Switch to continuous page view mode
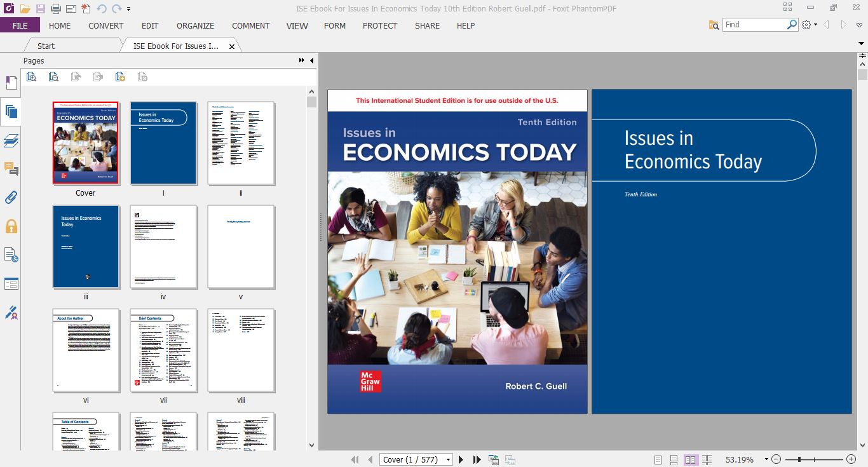The height and width of the screenshot is (467, 868). pyautogui.click(x=674, y=459)
